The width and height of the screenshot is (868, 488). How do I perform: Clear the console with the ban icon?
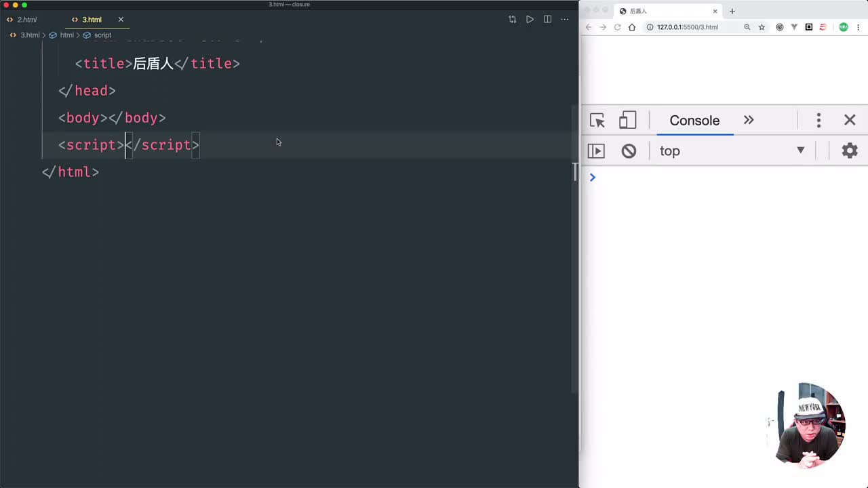[629, 150]
